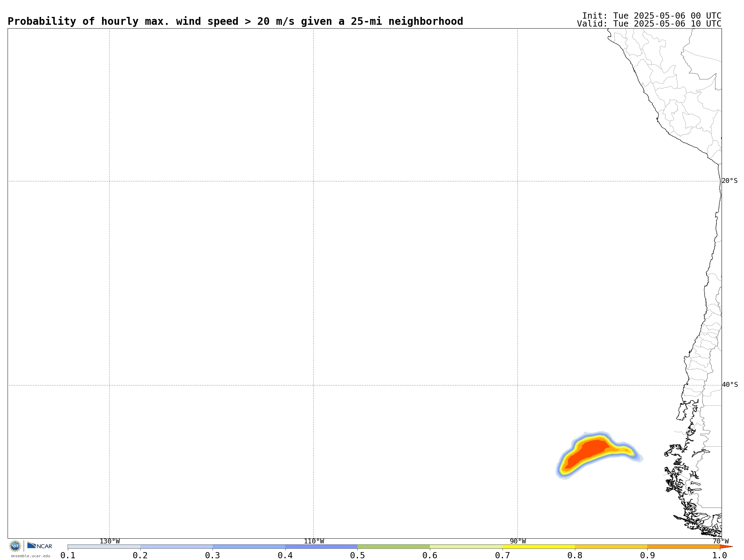Select the 0.2–0.3 pale blue colorbar segment

[x=176, y=547]
